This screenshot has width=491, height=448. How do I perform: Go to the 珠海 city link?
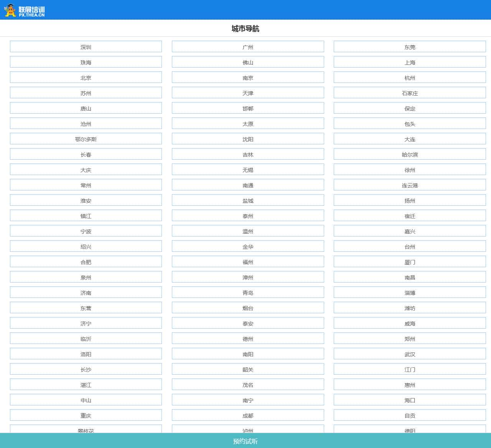pos(86,62)
